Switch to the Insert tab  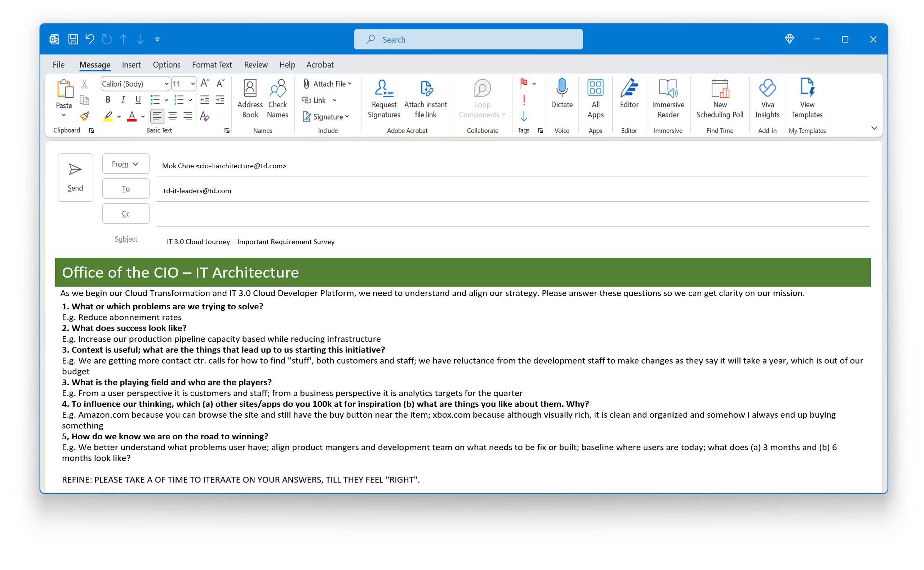point(131,65)
